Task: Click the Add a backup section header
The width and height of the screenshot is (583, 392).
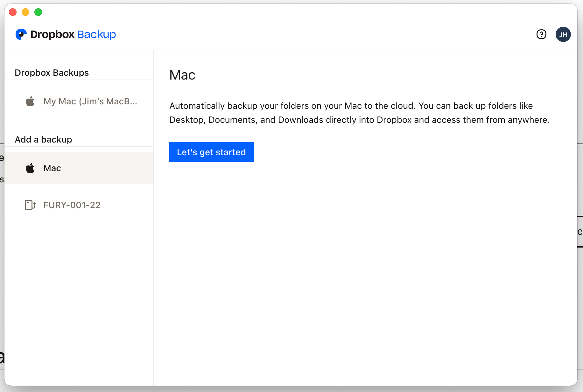Action: tap(43, 139)
